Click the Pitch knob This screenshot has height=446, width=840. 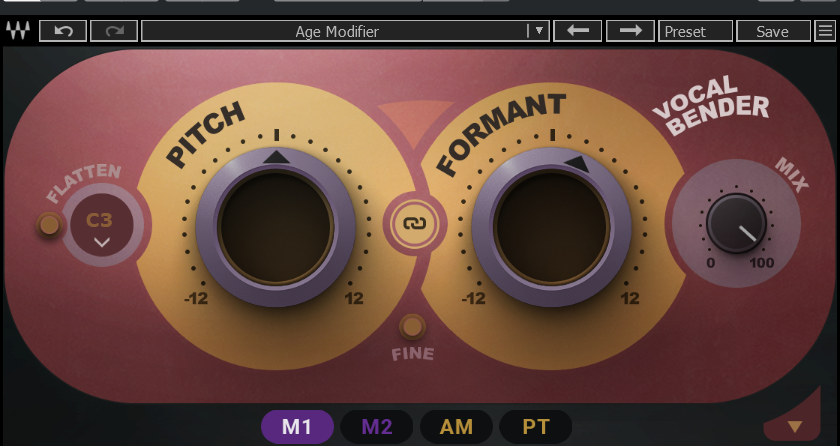click(x=276, y=226)
